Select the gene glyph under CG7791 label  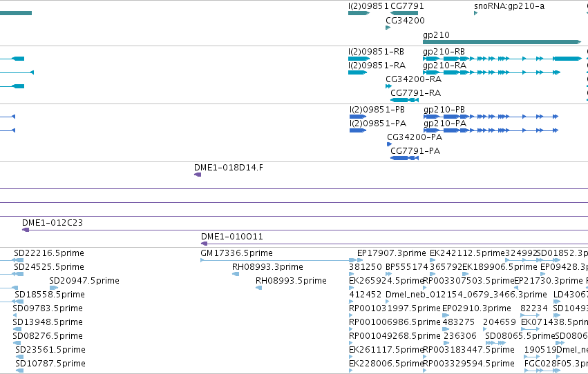pos(404,13)
